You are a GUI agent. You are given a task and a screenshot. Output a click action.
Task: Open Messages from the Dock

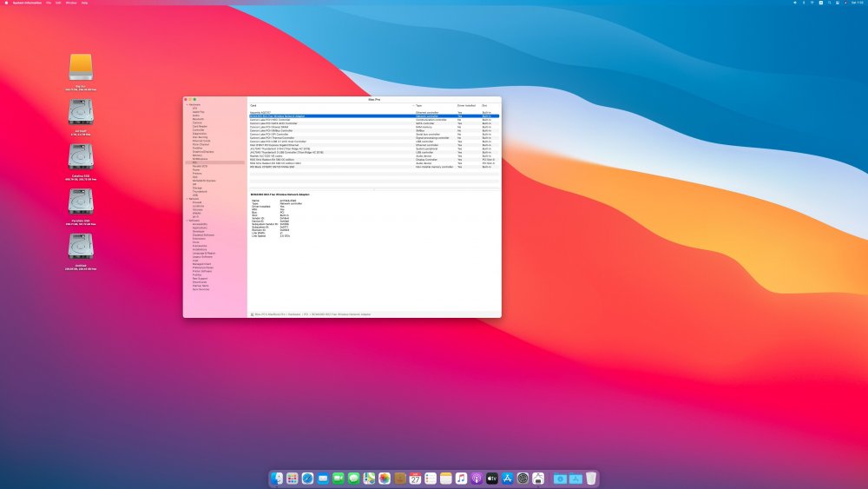pyautogui.click(x=354, y=478)
